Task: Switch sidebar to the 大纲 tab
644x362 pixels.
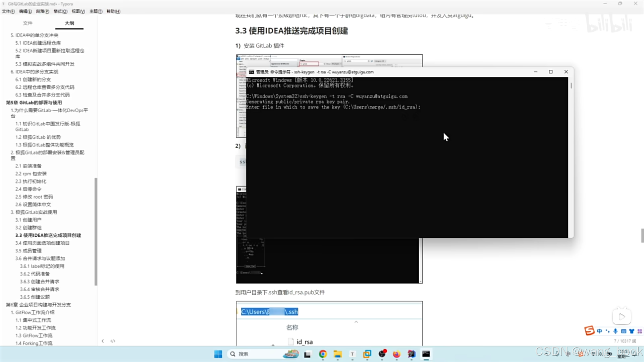Action: pyautogui.click(x=69, y=23)
